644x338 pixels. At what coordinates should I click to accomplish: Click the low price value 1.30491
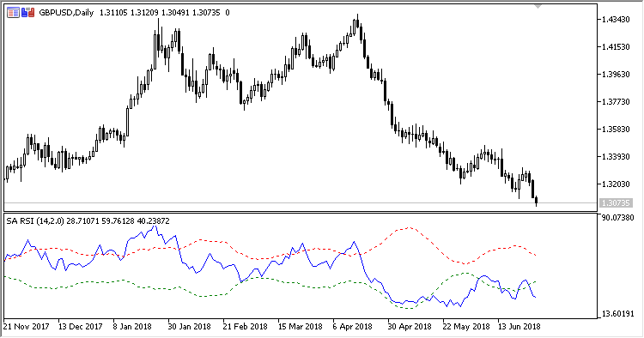tap(175, 13)
